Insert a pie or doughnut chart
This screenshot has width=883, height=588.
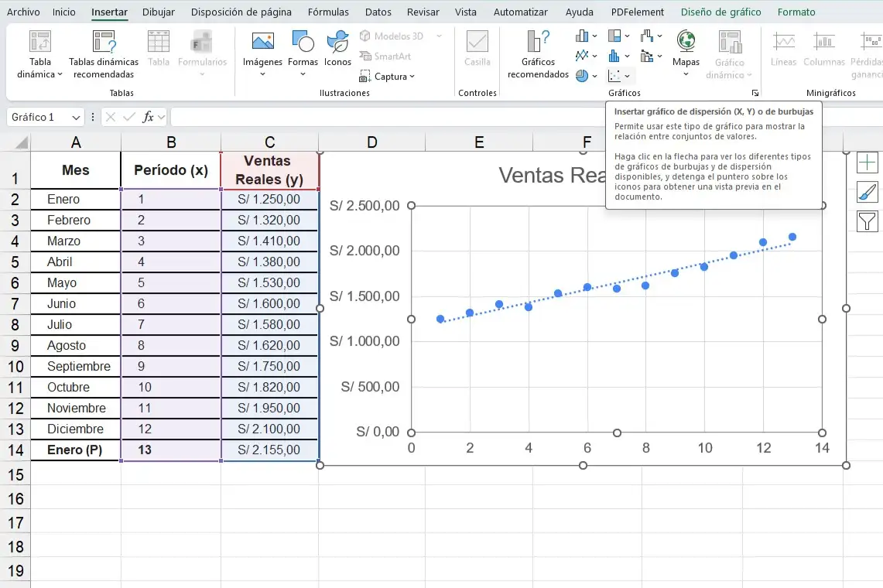pos(586,76)
